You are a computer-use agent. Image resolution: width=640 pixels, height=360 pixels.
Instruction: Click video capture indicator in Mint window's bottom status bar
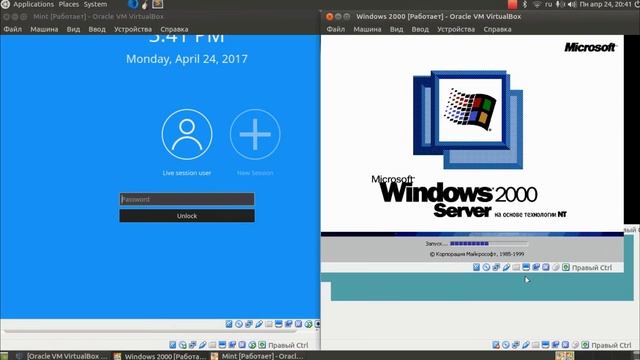tap(232, 345)
